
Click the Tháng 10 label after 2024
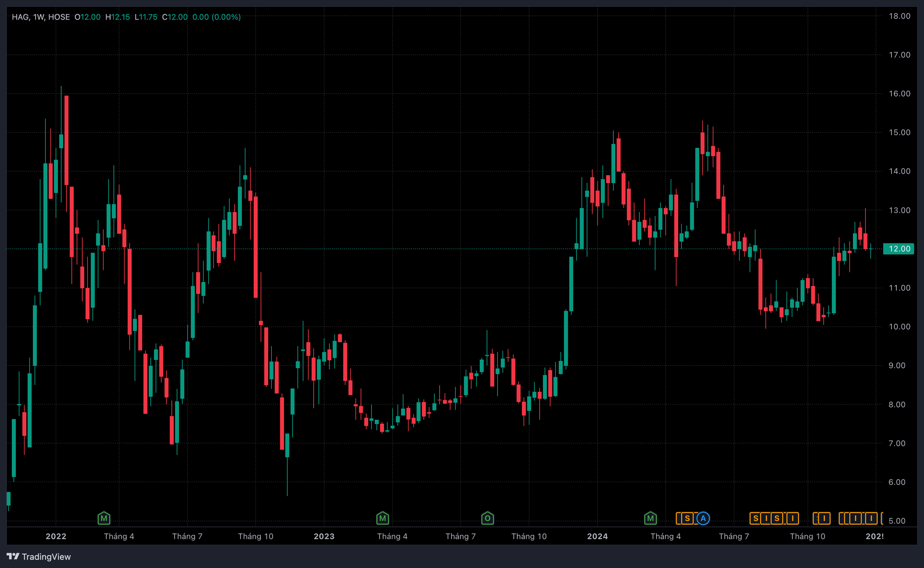[x=807, y=536]
